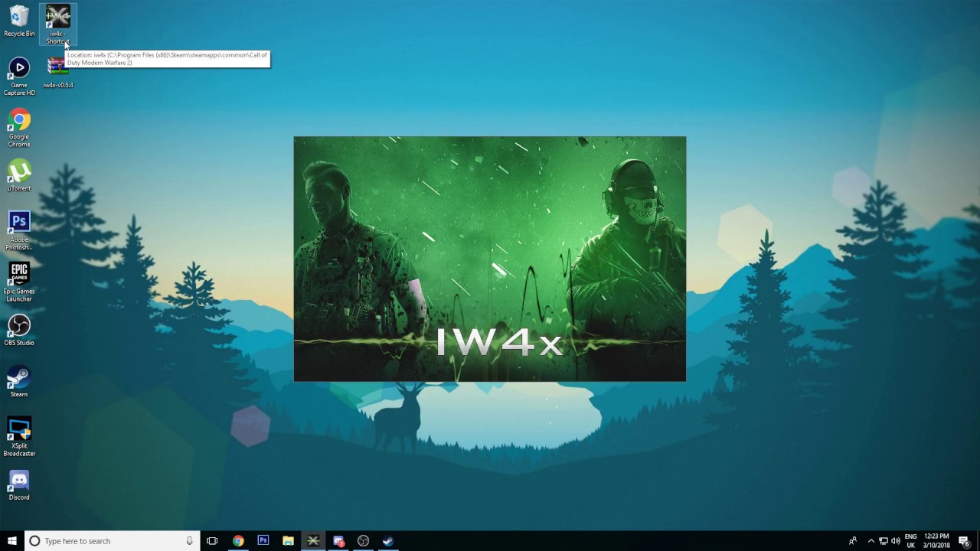Open the Recycle Bin desktop icon
The height and width of the screenshot is (551, 980).
click(x=19, y=21)
